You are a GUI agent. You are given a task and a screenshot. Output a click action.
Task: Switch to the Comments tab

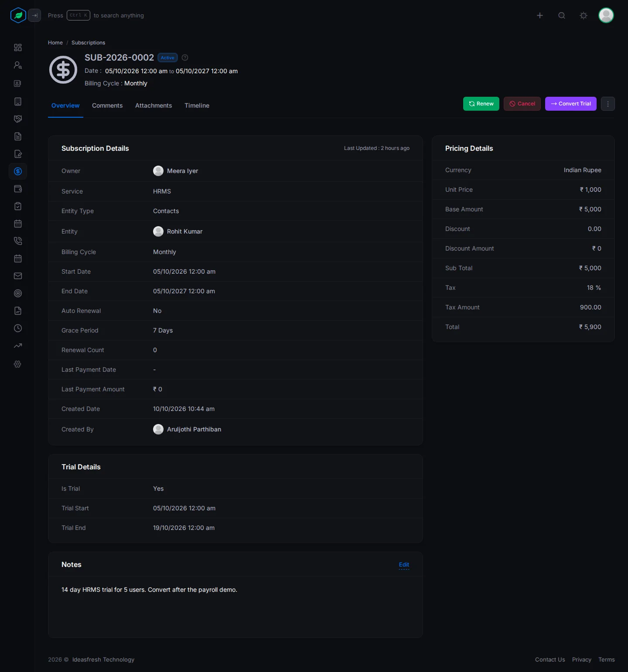point(107,105)
